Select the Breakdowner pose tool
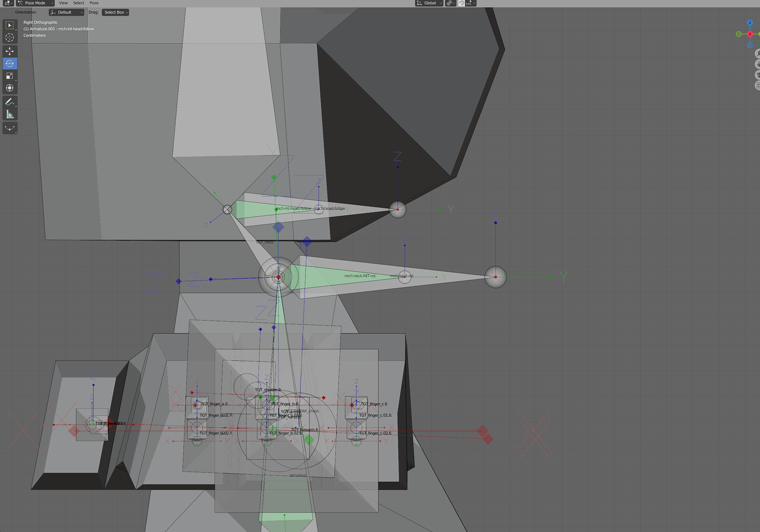The height and width of the screenshot is (532, 760). [x=9, y=128]
